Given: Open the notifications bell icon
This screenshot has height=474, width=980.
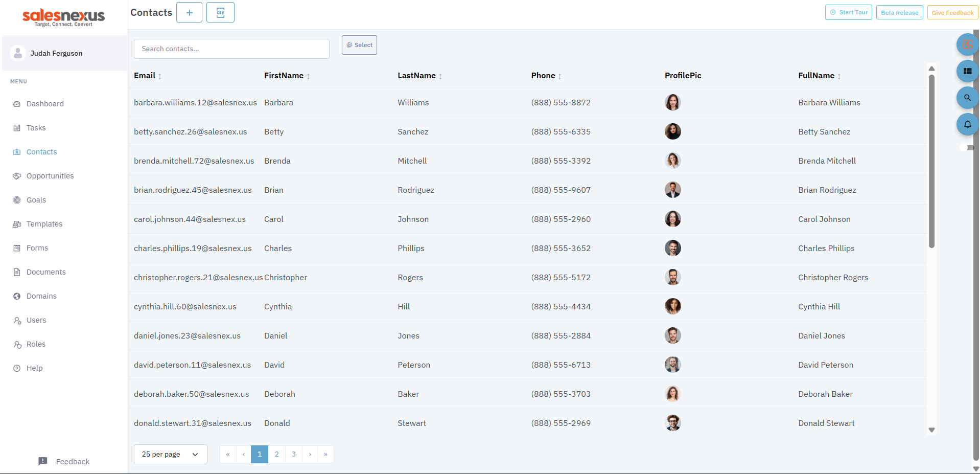Looking at the screenshot, I should tap(967, 124).
